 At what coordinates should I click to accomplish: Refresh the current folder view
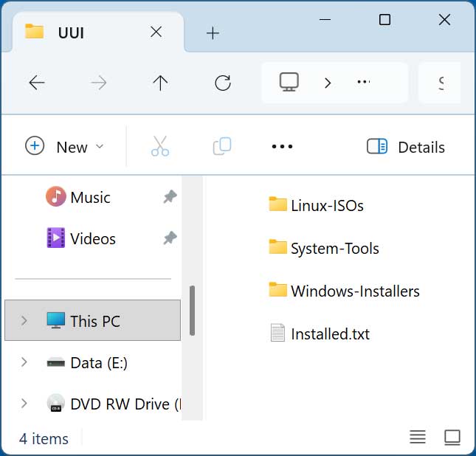[223, 83]
